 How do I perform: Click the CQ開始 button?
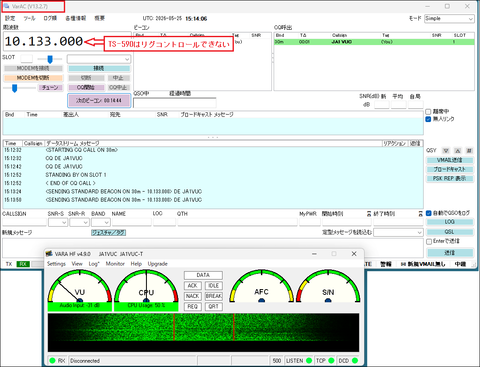(x=86, y=88)
